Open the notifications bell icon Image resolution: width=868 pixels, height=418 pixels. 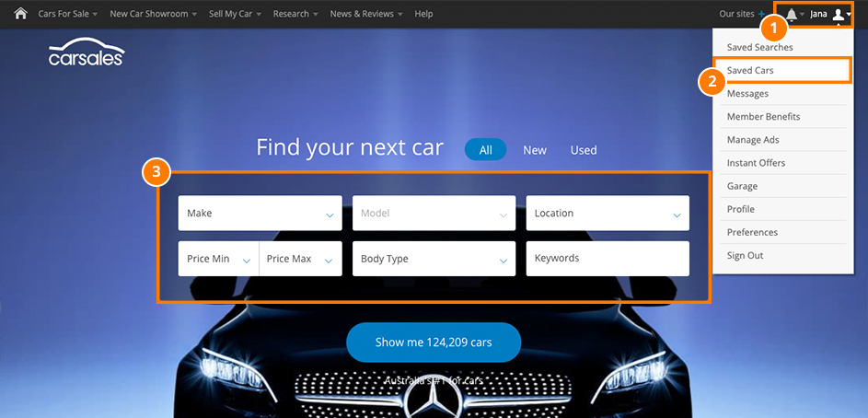point(792,15)
